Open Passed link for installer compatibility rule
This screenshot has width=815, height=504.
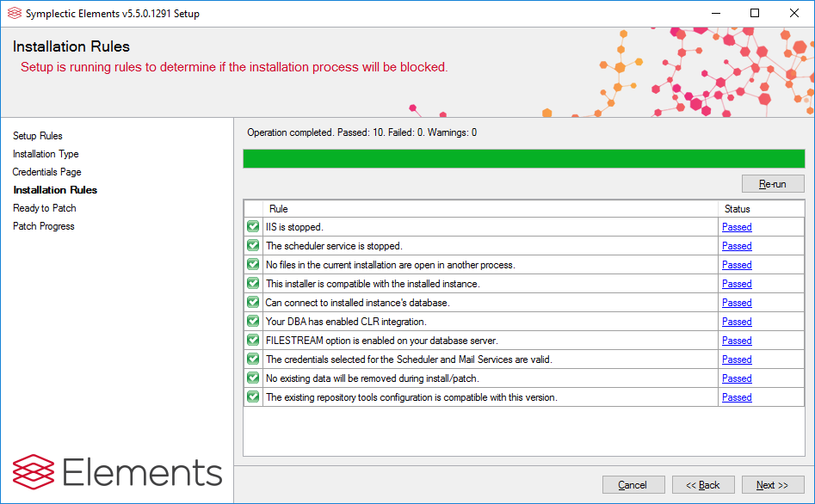point(737,284)
